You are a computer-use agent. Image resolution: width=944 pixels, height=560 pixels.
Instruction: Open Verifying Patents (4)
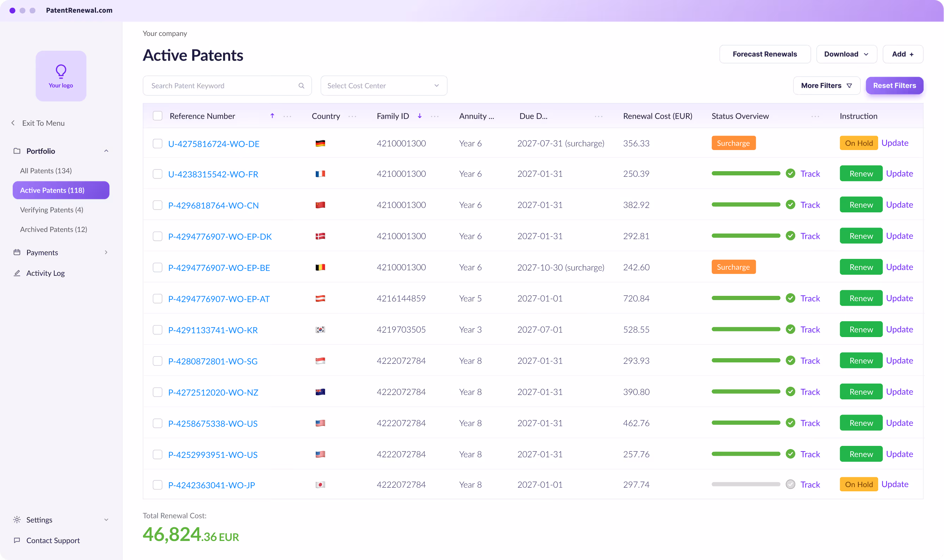pos(51,210)
